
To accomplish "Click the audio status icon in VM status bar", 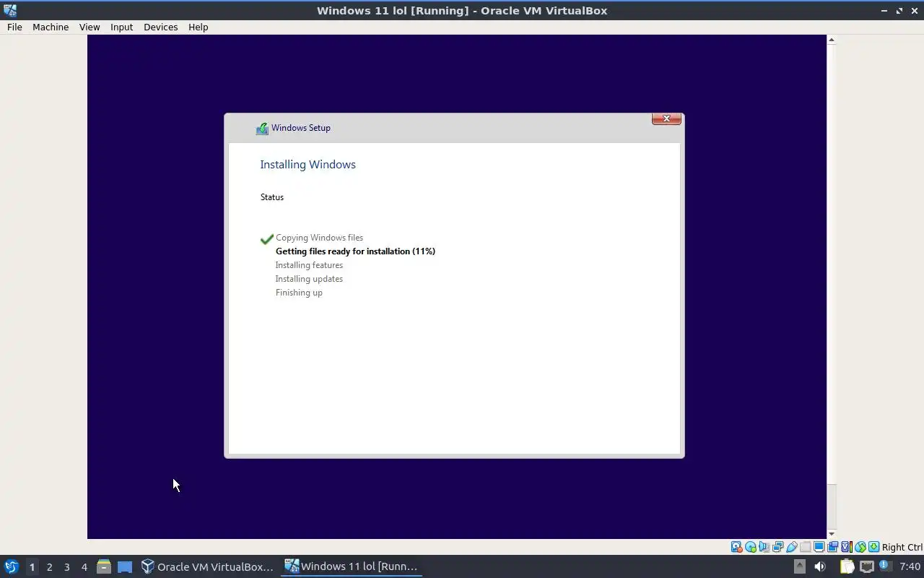I will tap(764, 547).
